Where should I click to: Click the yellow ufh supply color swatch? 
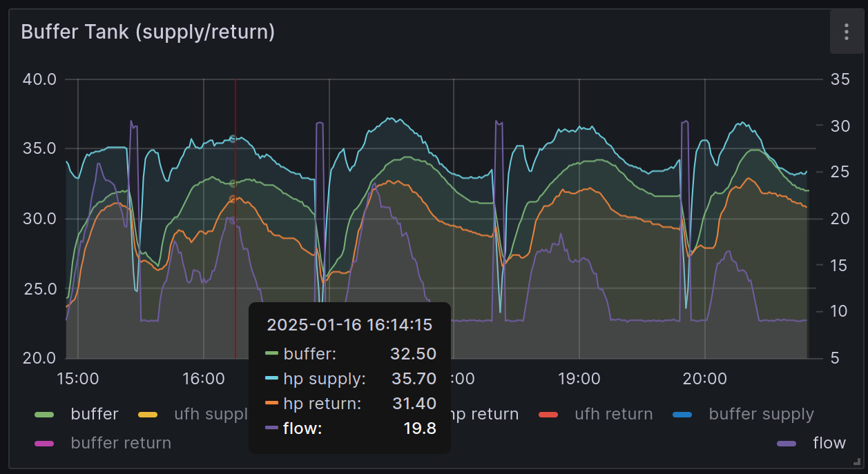148,415
